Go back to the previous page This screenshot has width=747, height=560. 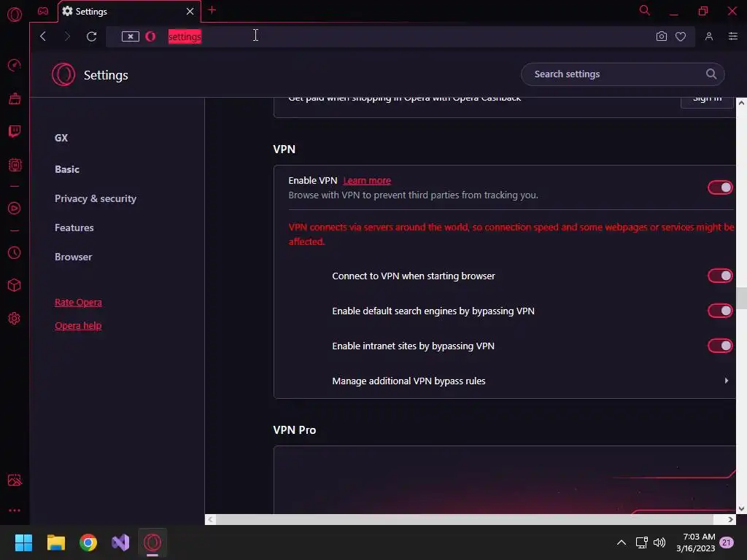43,36
